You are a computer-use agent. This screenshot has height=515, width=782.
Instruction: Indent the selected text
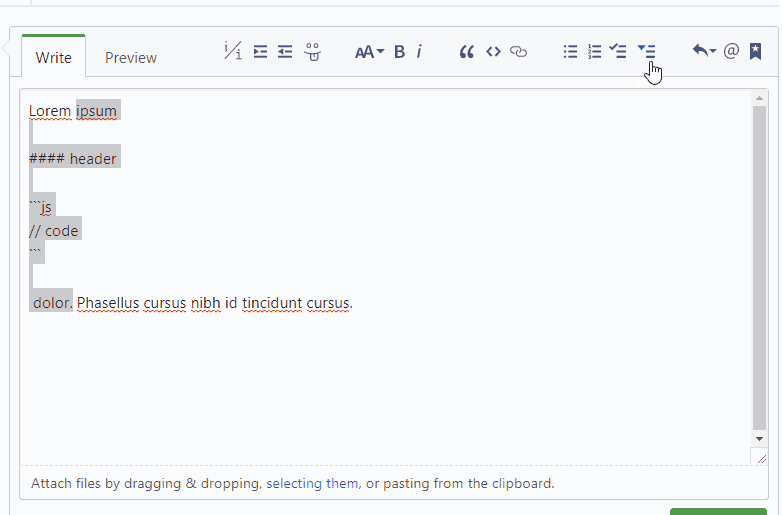click(260, 51)
